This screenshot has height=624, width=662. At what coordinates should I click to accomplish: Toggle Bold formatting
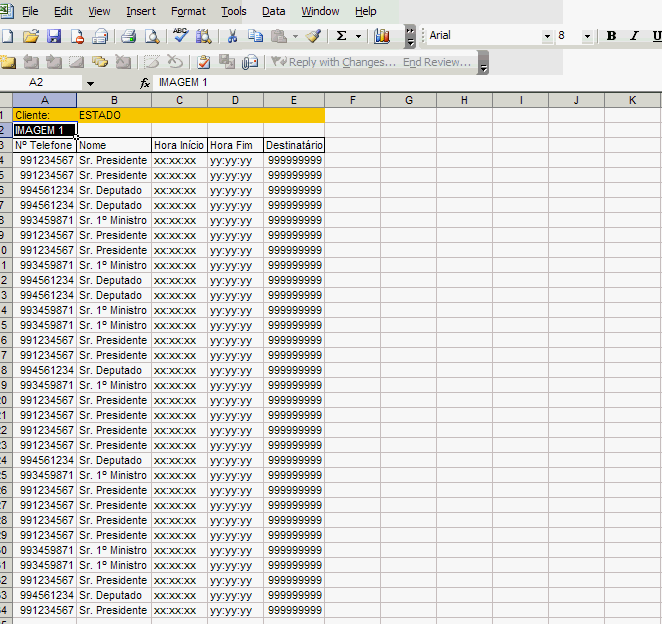(611, 36)
